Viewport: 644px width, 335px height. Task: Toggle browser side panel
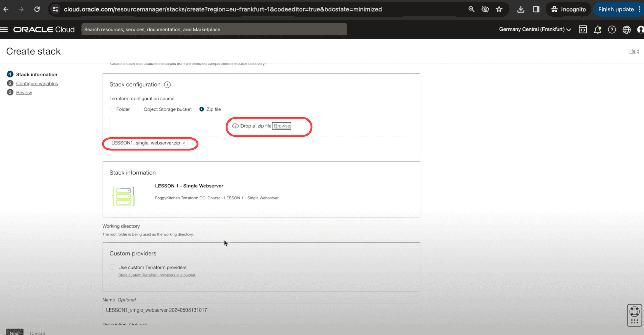click(x=536, y=9)
